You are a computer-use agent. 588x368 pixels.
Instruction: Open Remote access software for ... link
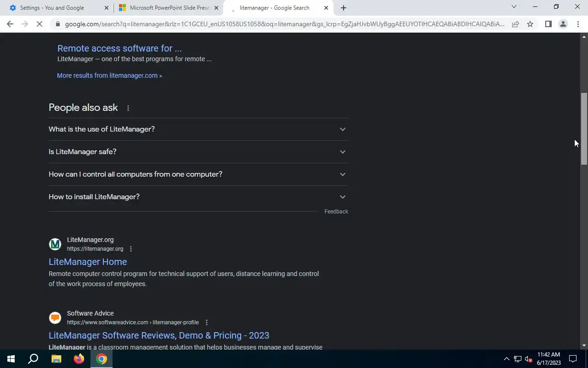(119, 48)
